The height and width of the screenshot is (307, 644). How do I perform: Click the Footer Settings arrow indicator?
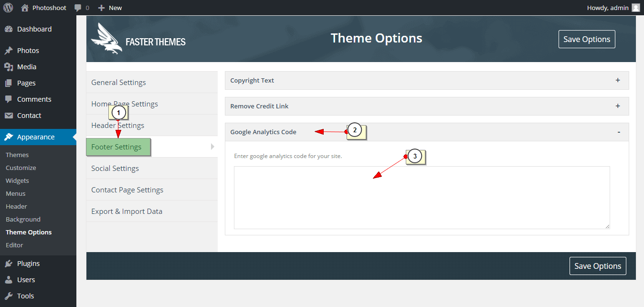coord(212,147)
